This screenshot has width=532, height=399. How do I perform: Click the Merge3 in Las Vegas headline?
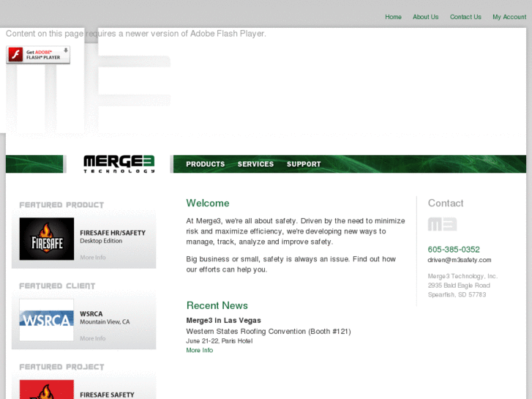coord(224,320)
